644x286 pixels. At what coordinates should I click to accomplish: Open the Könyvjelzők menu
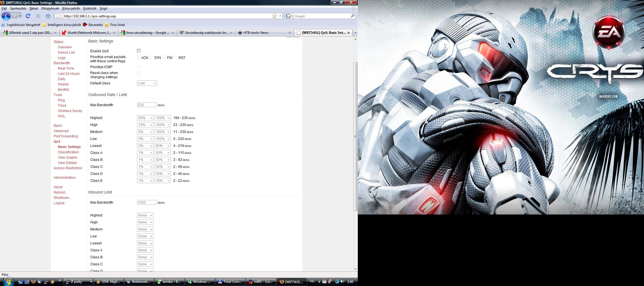(71, 8)
